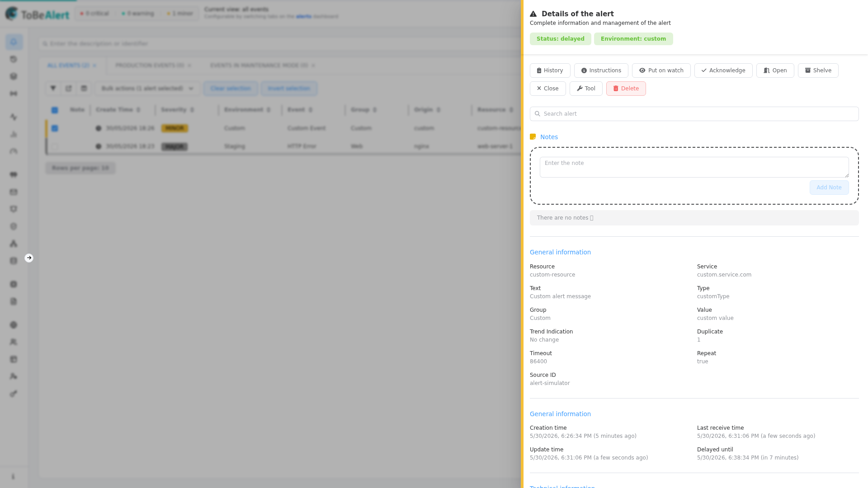The image size is (868, 488).
Task: Click into the Enter the note textarea
Action: (694, 167)
